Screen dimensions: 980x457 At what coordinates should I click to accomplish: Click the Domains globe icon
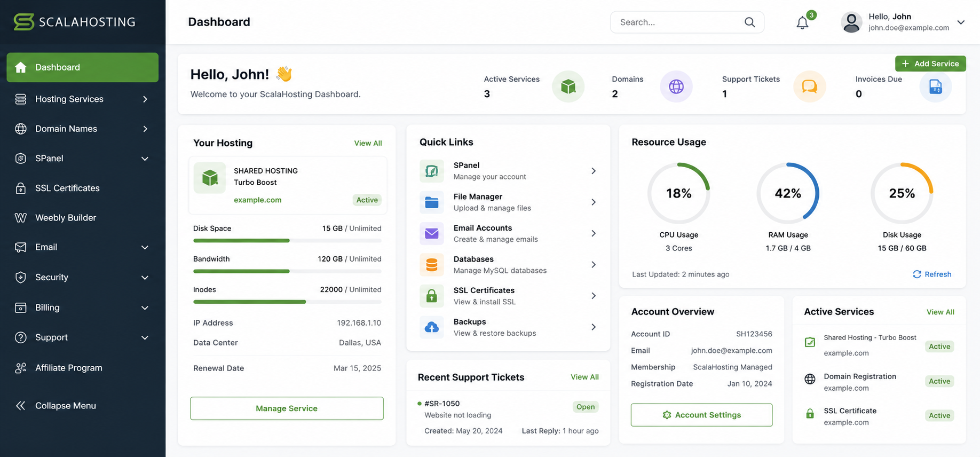tap(676, 86)
